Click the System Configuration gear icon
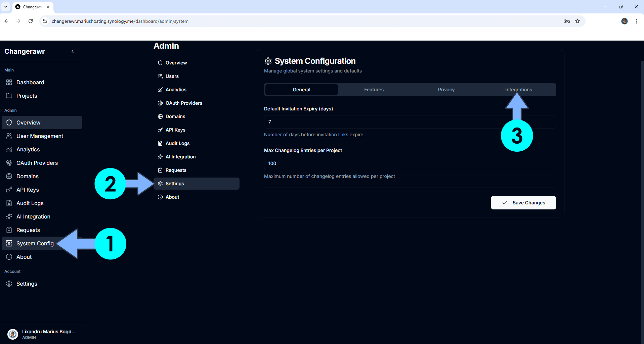This screenshot has height=344, width=644. (x=268, y=61)
